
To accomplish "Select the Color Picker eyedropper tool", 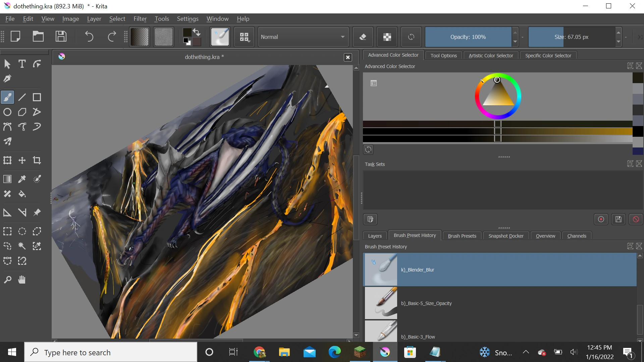I will (x=22, y=179).
